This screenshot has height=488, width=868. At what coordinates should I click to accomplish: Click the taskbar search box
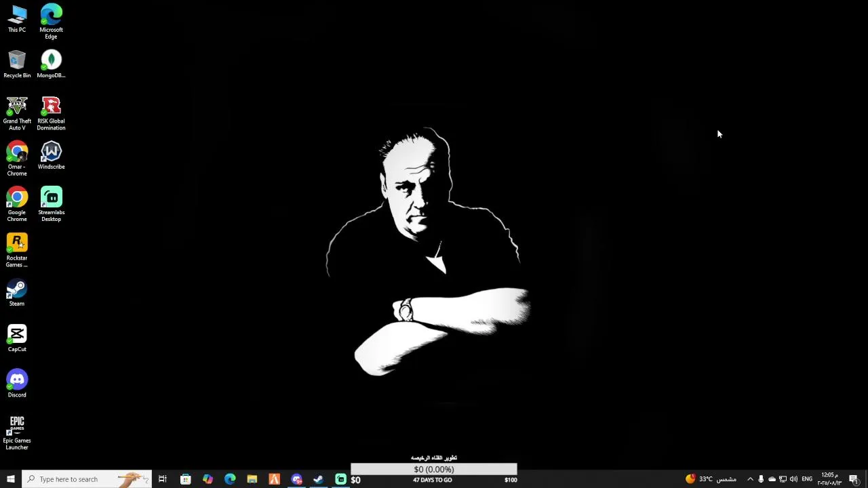coord(86,479)
